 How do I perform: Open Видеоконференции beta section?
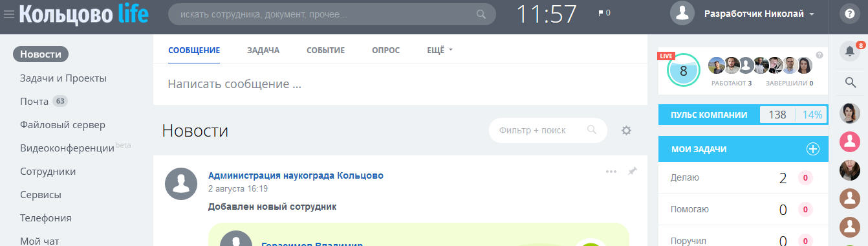(75, 147)
